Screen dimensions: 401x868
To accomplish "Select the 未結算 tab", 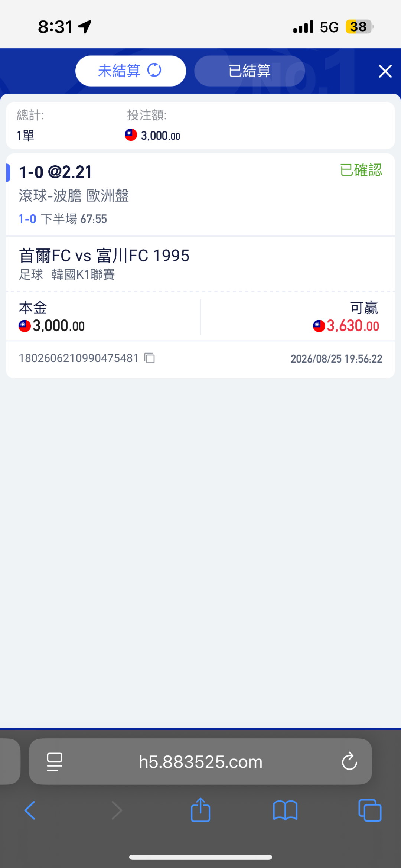I will [x=131, y=71].
